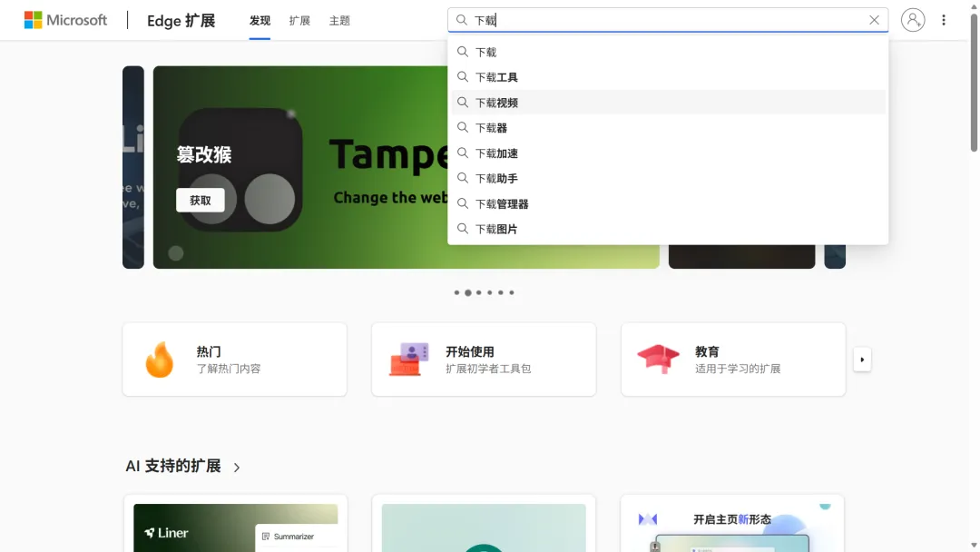This screenshot has height=552, width=980.
Task: Focus the search input containing 下载
Action: click(668, 20)
